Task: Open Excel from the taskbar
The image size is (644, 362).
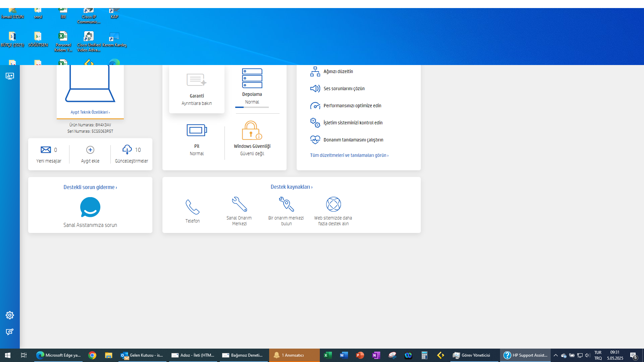Action: click(x=328, y=355)
